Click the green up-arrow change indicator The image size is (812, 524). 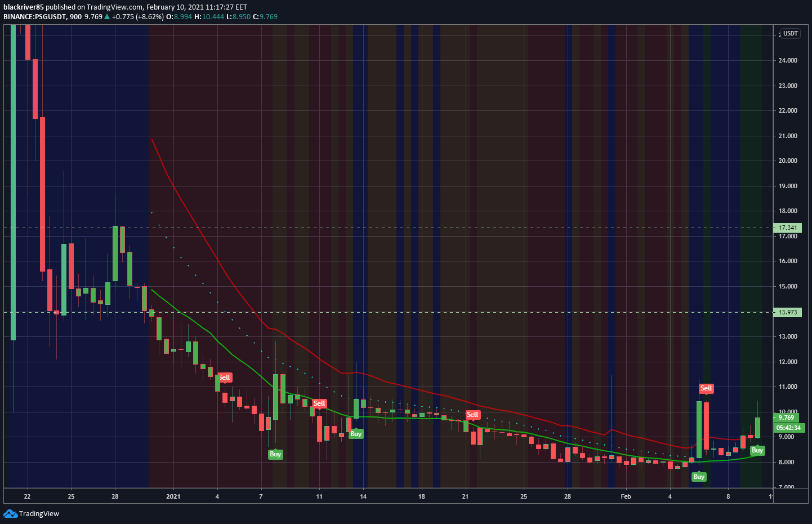107,17
